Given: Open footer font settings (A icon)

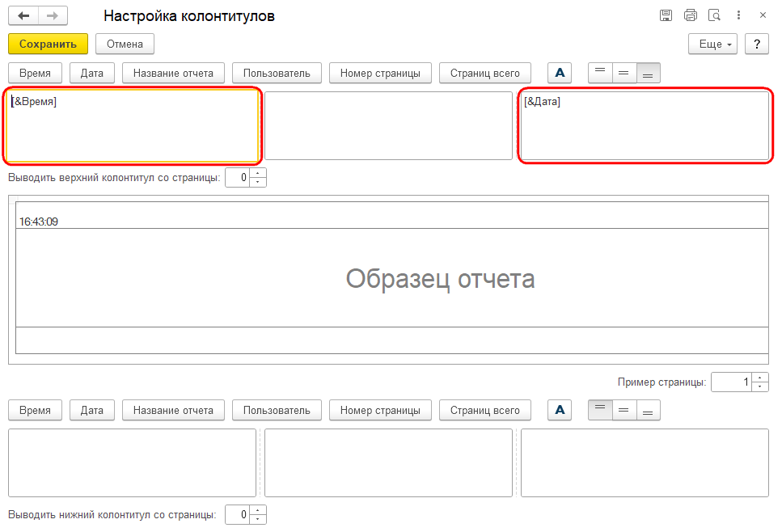Looking at the screenshot, I should tap(560, 411).
